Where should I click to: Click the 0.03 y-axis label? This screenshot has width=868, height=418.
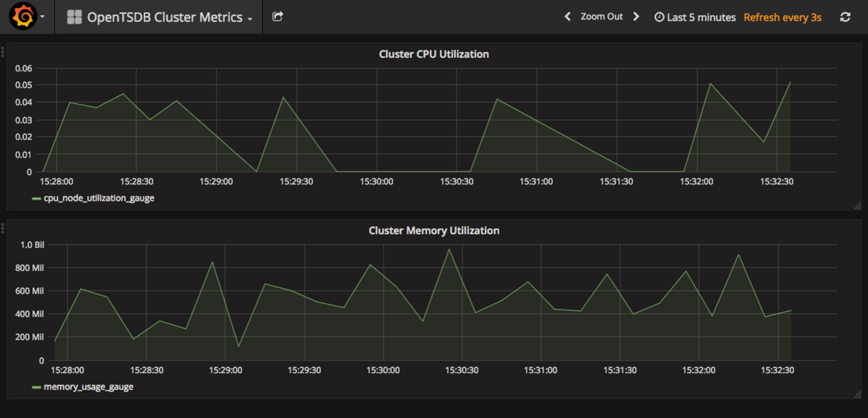pyautogui.click(x=23, y=120)
